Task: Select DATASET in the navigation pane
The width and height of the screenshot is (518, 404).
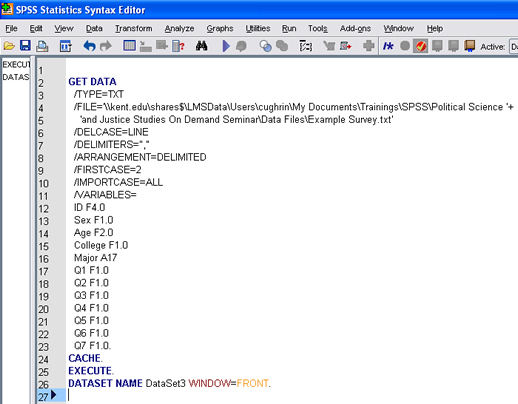Action: tap(16, 77)
